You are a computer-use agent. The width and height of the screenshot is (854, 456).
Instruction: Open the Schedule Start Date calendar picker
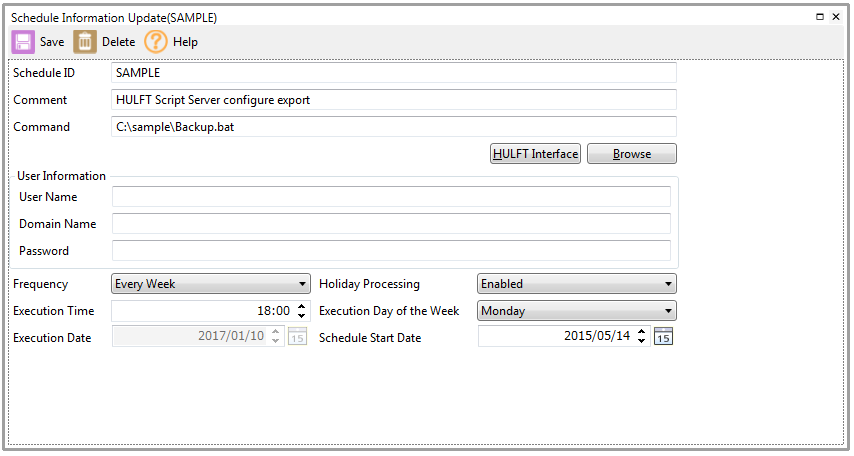664,337
